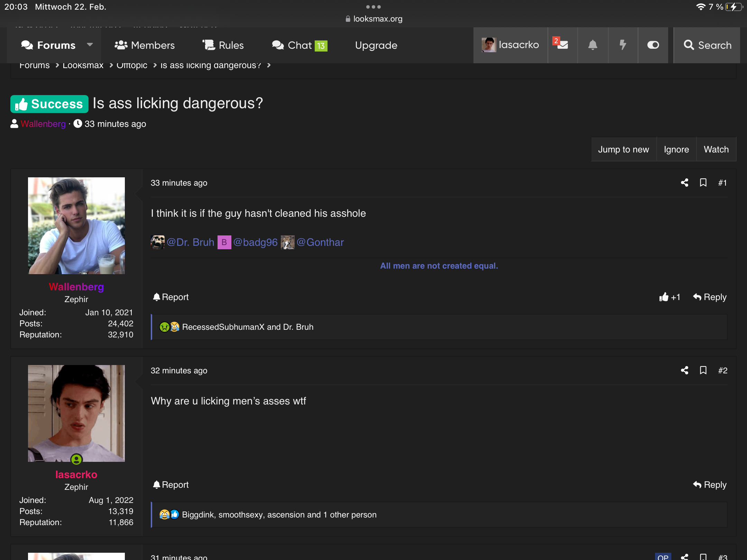Tap the looksmax.org address bar
Viewport: 747px width, 560px height.
pos(374,19)
